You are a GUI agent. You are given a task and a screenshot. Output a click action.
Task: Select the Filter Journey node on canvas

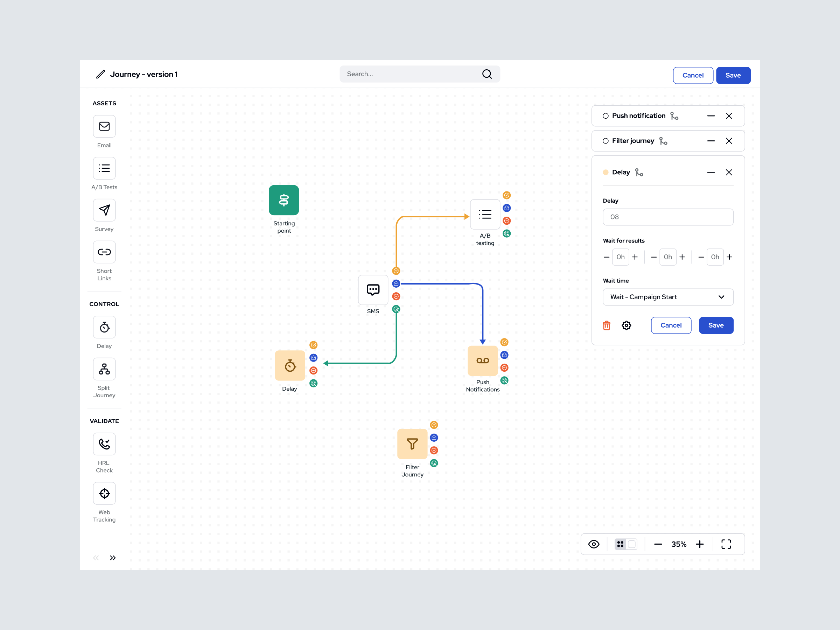point(412,444)
